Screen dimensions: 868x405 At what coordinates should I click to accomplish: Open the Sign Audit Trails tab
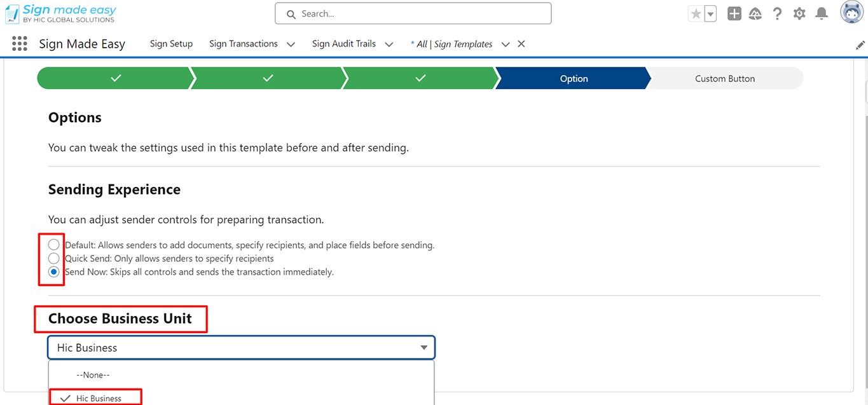click(x=344, y=44)
